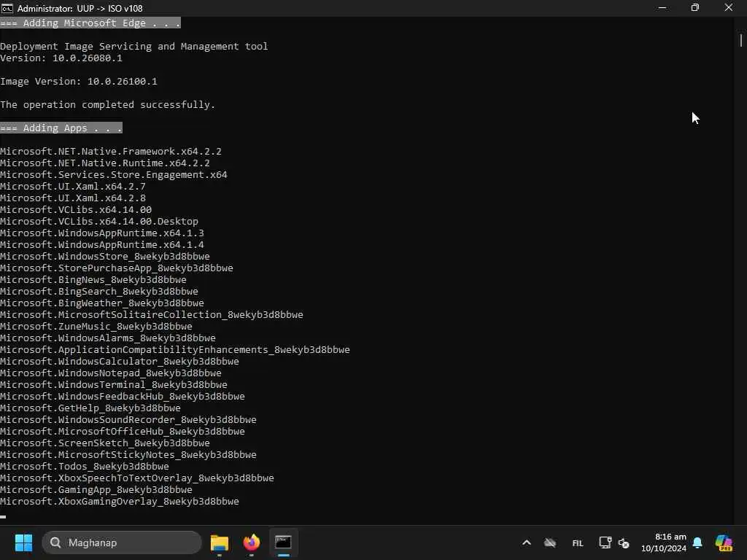The width and height of the screenshot is (747, 560).
Task: Click Microsoft.WindowsAppRuntime.x64.1.4 line
Action: click(102, 245)
